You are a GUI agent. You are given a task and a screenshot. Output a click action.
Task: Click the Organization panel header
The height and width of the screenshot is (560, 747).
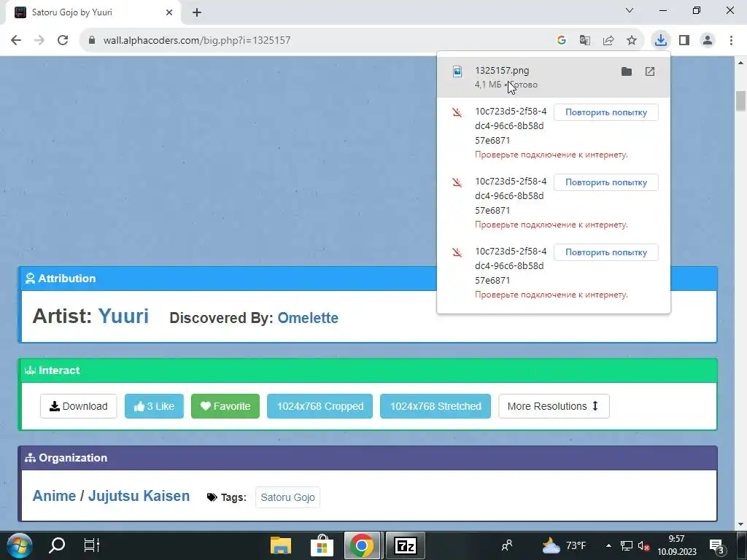(368, 458)
